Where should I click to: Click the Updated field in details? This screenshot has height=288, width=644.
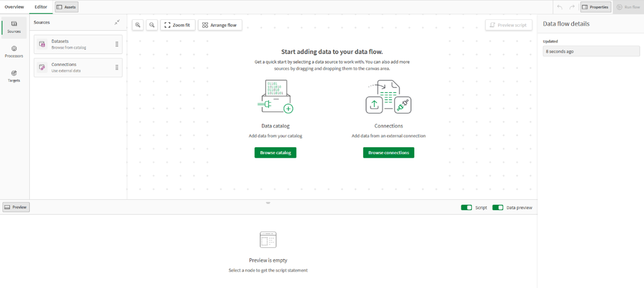(591, 52)
